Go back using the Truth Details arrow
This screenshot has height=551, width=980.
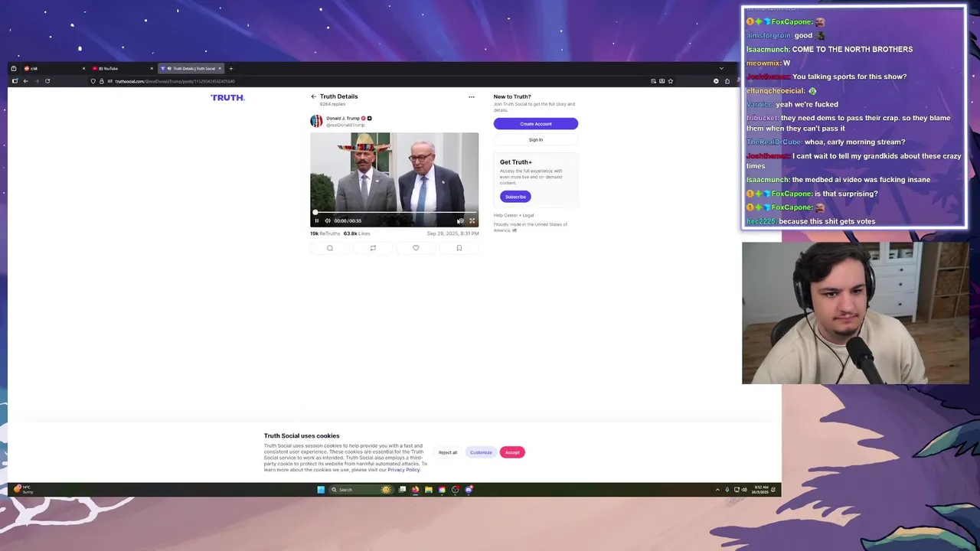click(313, 96)
